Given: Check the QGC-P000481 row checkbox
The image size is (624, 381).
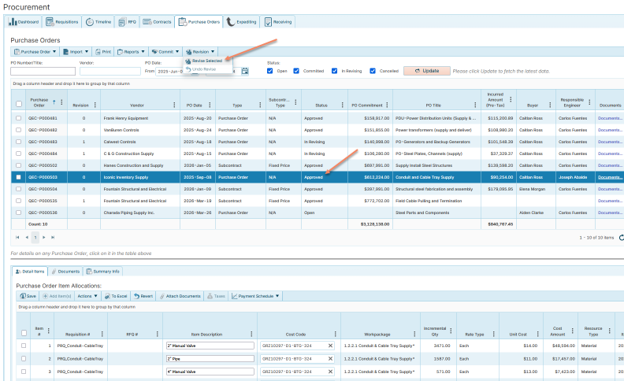Looking at the screenshot, I should pyautogui.click(x=18, y=118).
